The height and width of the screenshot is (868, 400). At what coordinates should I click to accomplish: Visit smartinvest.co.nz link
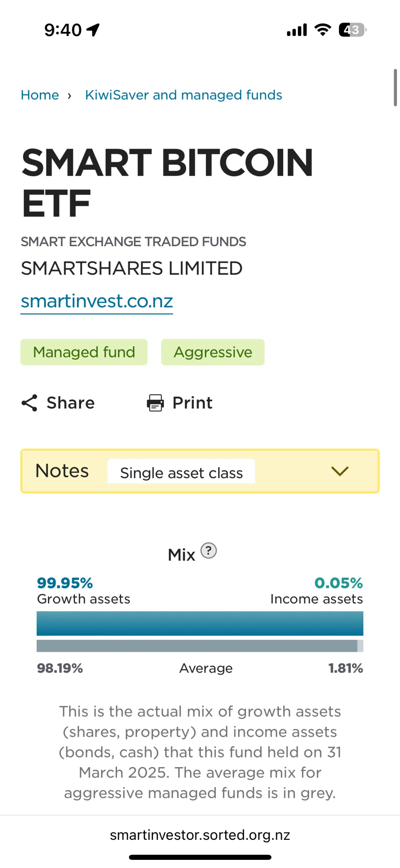[x=97, y=301]
